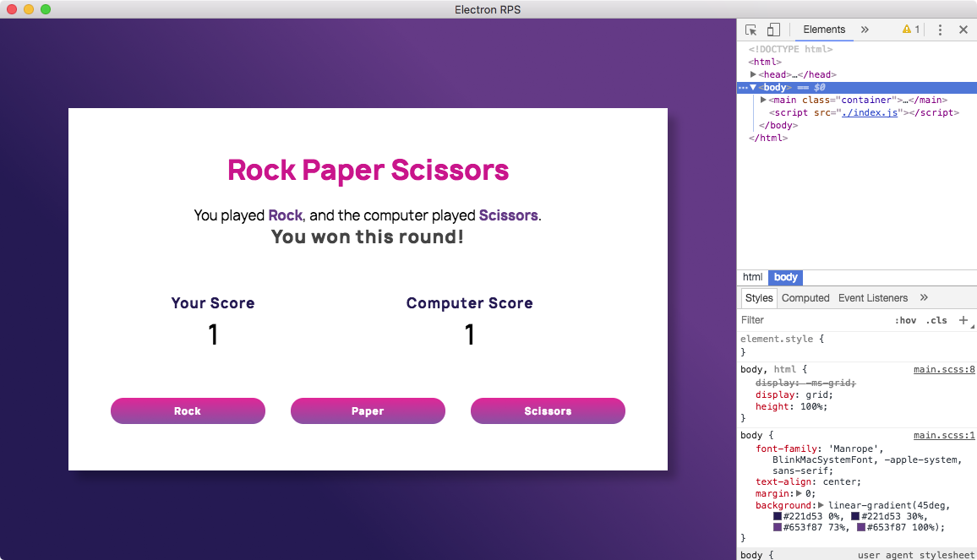Play Rock in the game
Image resolution: width=977 pixels, height=560 pixels.
click(188, 411)
